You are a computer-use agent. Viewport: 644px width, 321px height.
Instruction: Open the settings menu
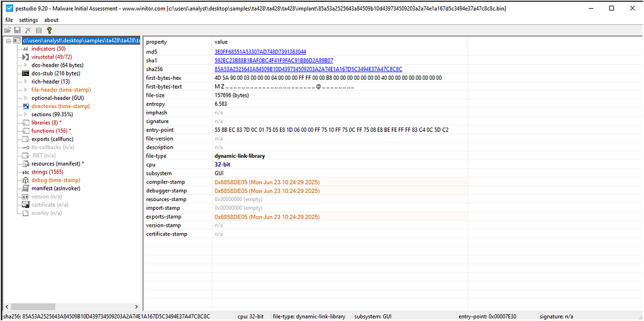28,19
